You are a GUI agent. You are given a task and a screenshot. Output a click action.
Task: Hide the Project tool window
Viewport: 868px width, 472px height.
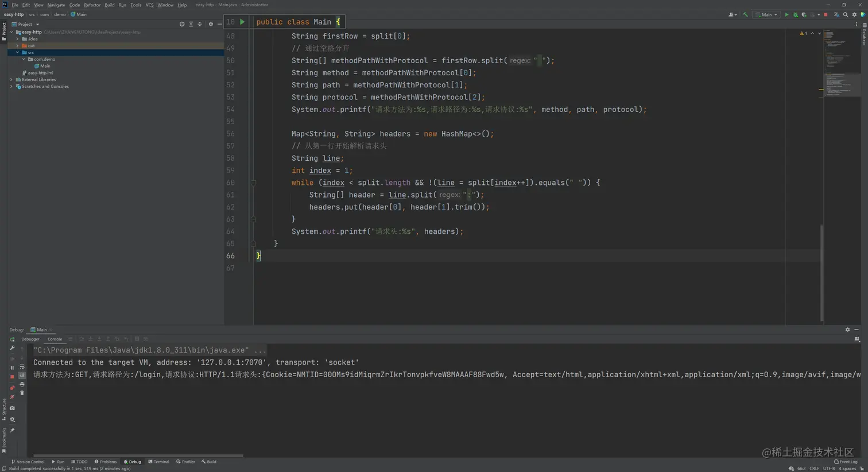(x=219, y=24)
